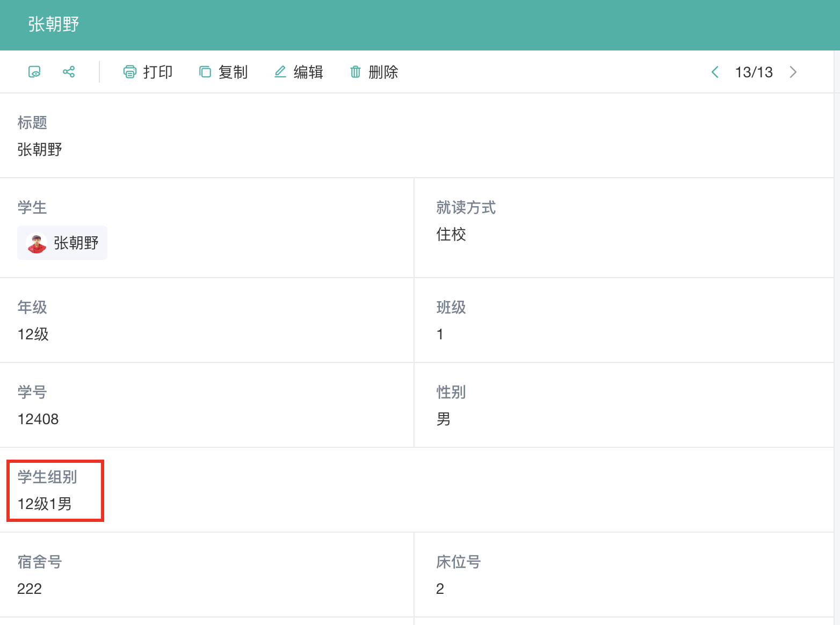Click the 就读方式 value 住校

click(451, 234)
